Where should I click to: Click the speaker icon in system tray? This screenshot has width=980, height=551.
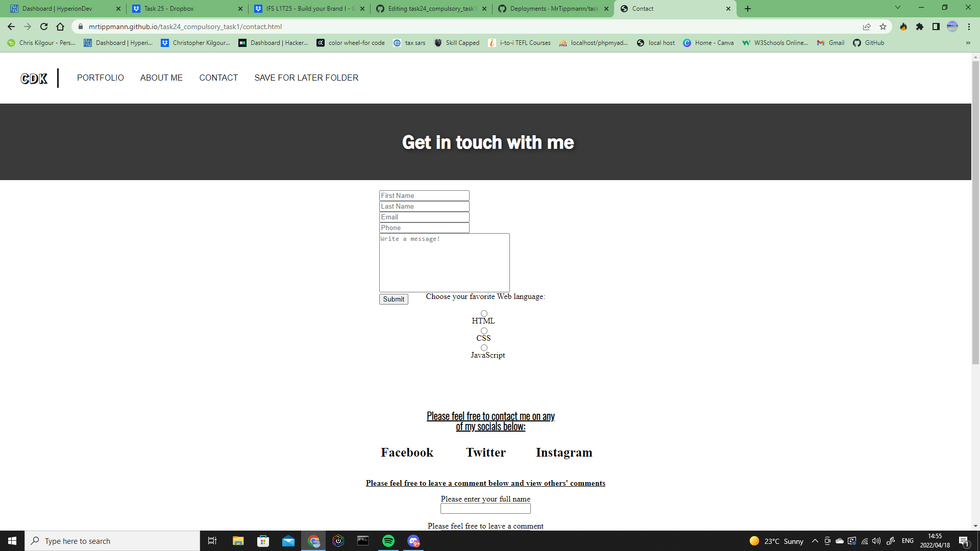click(x=877, y=541)
